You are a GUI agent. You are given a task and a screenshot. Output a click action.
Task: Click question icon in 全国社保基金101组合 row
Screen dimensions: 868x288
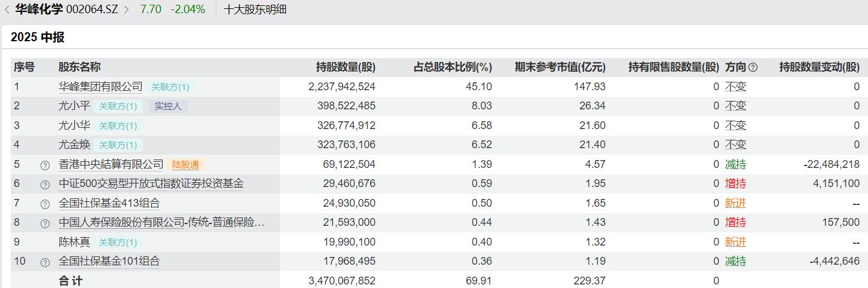45,262
